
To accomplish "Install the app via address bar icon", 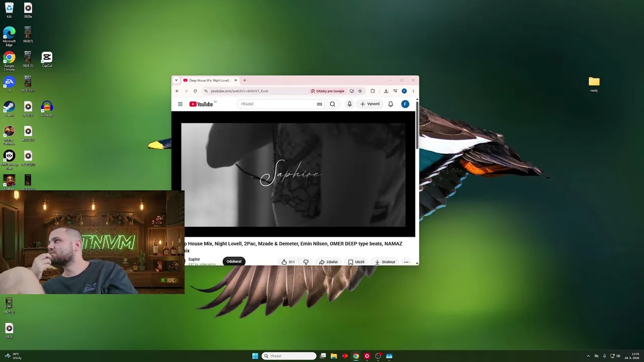I will [352, 91].
